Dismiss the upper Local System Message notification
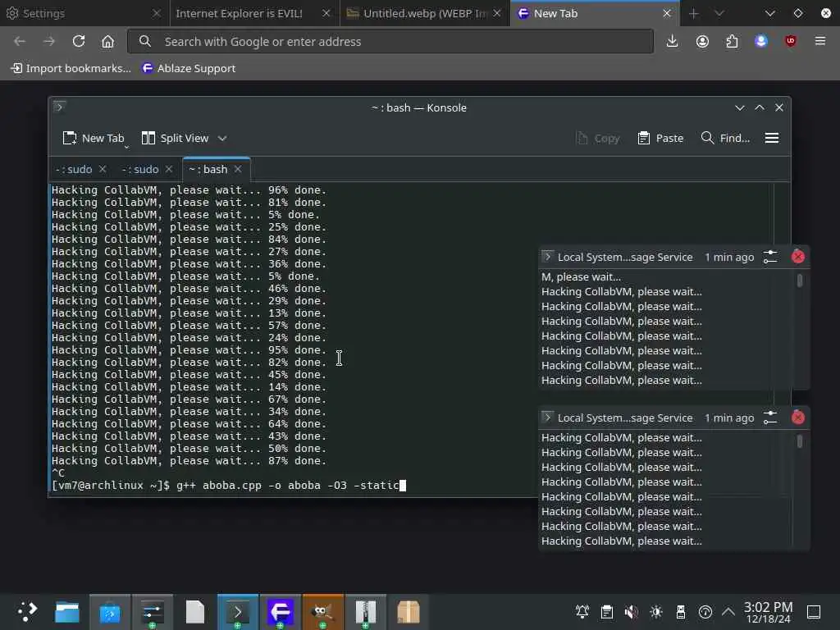 tap(798, 257)
